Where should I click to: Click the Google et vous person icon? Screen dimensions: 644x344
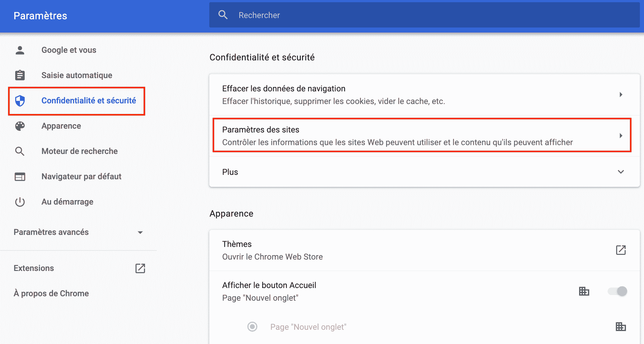click(20, 50)
